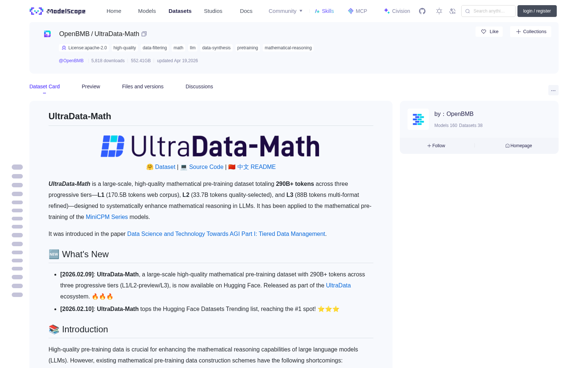
Task: Click the OpenBMB dataset avatar icon
Action: tap(47, 34)
